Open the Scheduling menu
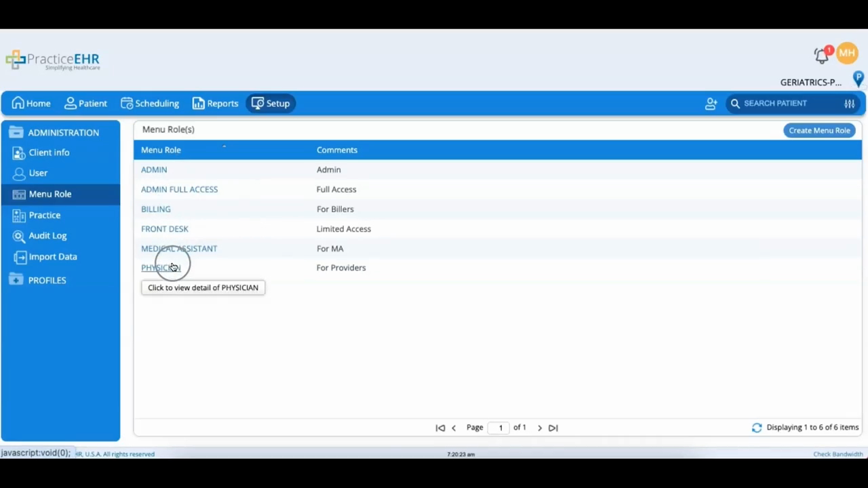Screen dimensions: 868x488 coord(150,103)
